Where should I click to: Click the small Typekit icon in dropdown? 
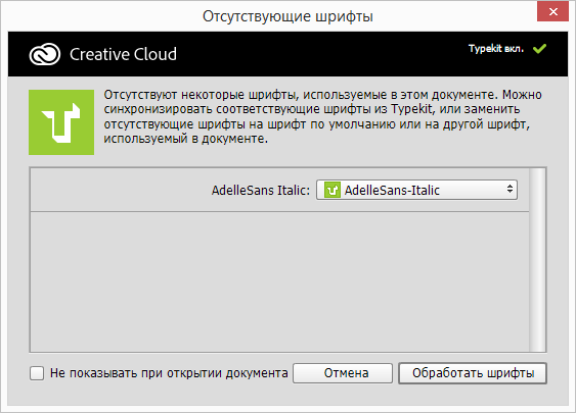point(332,190)
